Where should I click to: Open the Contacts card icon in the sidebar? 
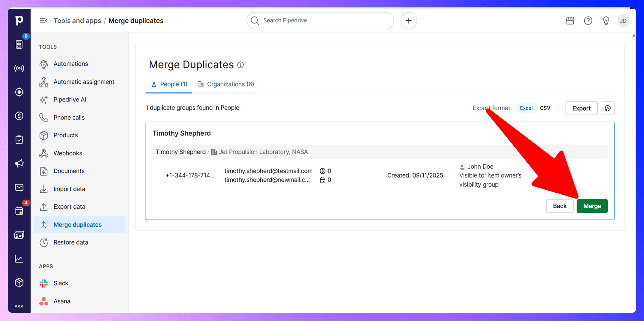tap(19, 235)
